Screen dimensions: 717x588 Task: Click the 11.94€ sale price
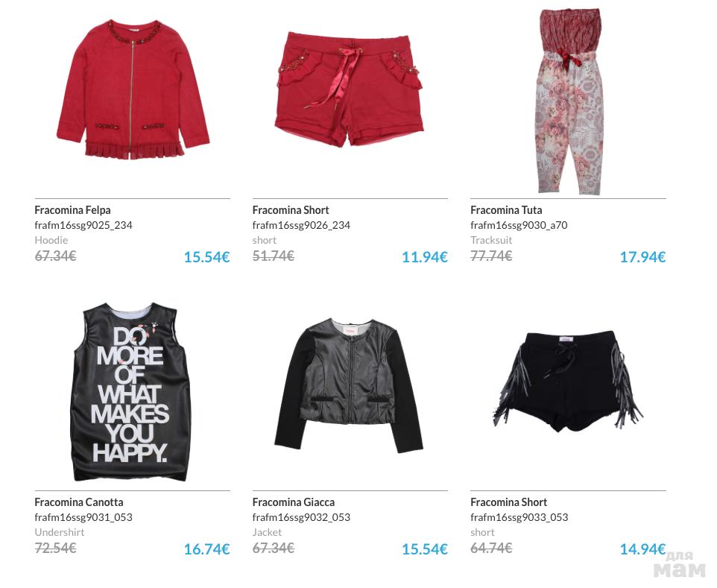[x=424, y=257]
